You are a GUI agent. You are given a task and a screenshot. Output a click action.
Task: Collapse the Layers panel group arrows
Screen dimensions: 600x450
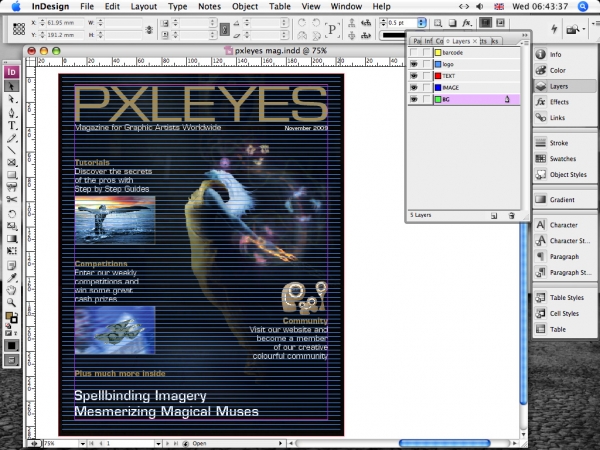point(524,35)
